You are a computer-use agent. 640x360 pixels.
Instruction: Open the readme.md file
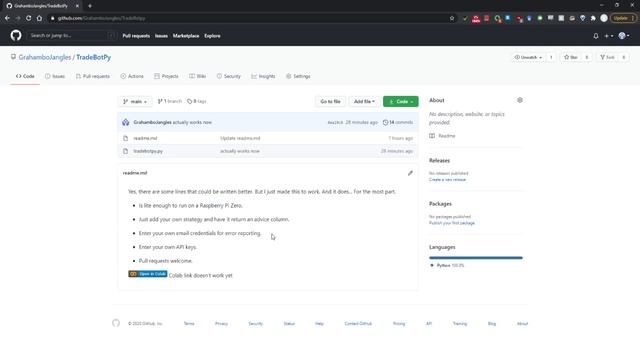(145, 138)
